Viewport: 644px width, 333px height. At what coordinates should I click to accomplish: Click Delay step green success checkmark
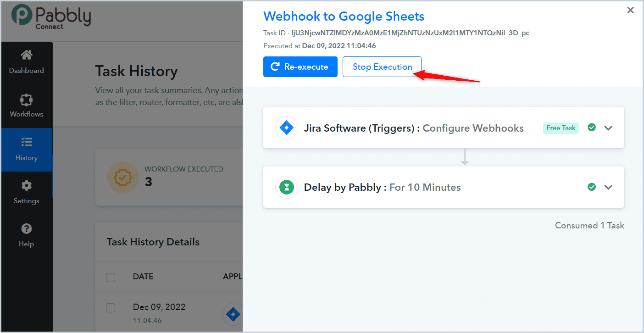point(592,187)
